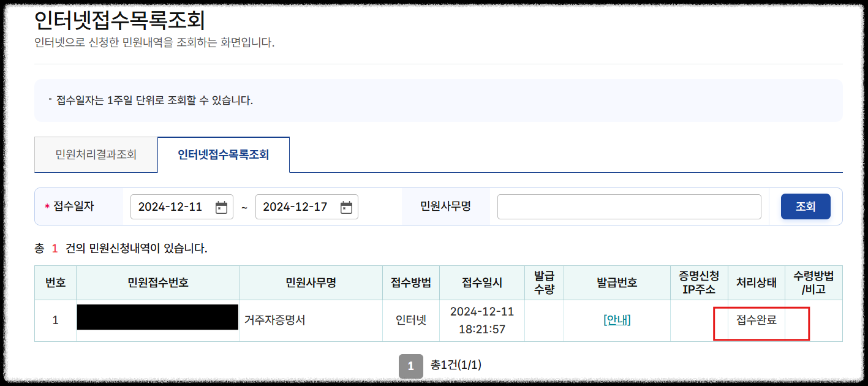
Task: Click the 민원사무명 search input field
Action: tap(629, 206)
